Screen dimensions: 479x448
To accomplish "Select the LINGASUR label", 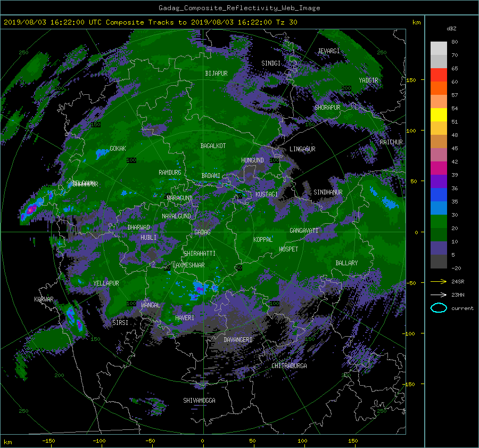I will pyautogui.click(x=302, y=149).
